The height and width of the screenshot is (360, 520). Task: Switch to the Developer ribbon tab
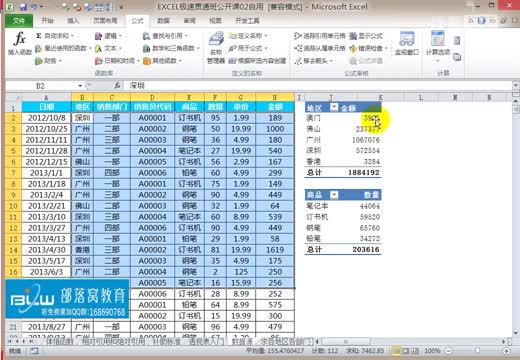pos(247,21)
